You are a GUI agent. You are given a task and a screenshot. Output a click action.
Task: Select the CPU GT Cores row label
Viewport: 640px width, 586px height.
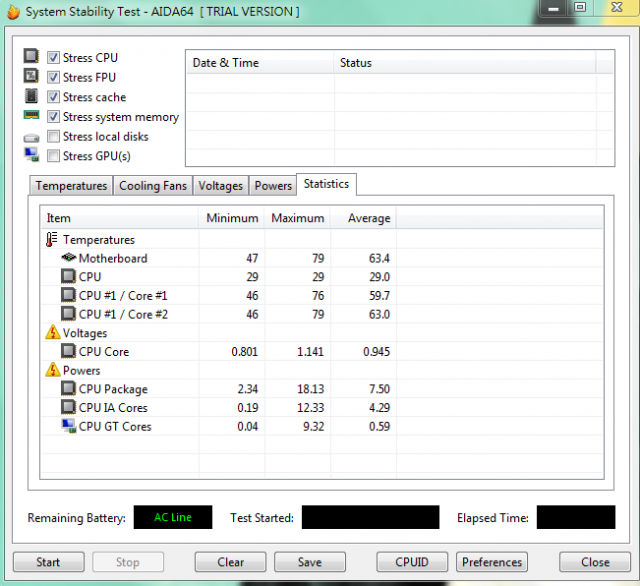point(115,426)
